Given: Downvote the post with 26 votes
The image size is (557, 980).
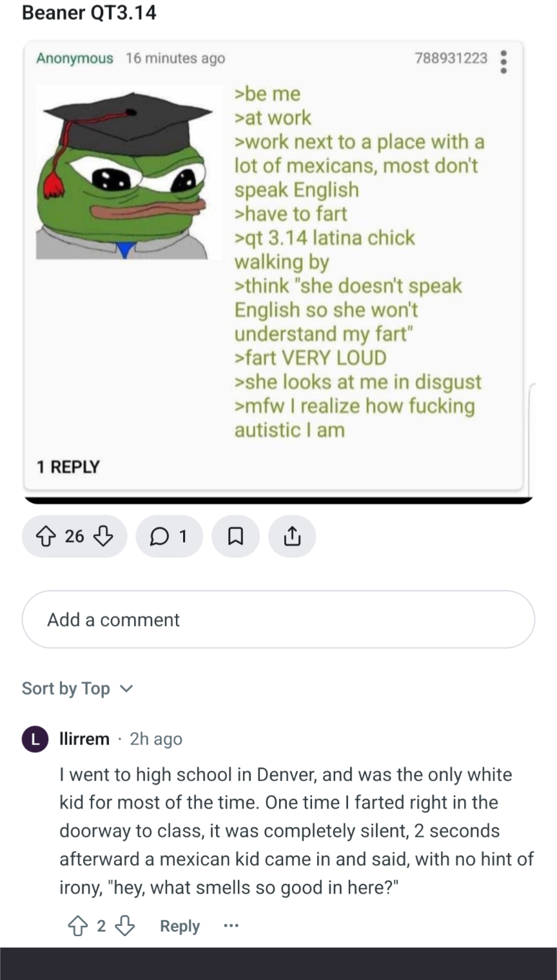Looking at the screenshot, I should [x=104, y=536].
